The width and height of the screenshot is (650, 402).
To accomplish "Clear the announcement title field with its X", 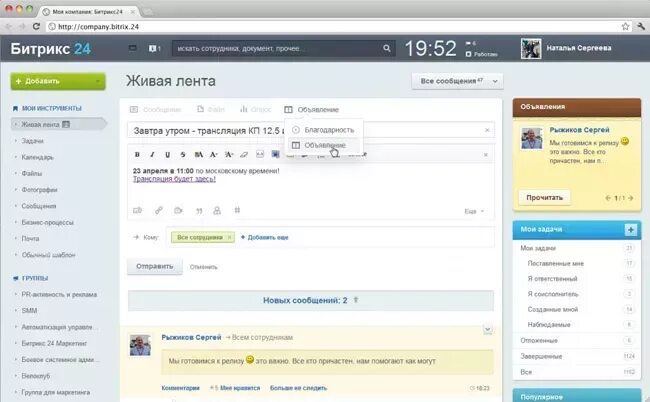I will (x=487, y=130).
